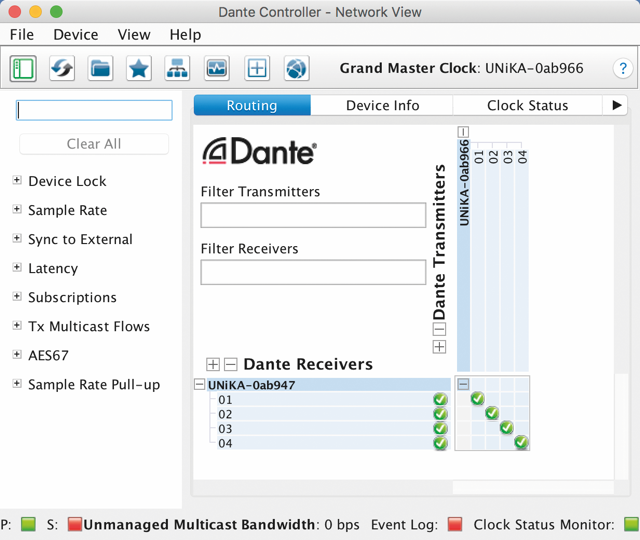Click the red S status indicator
This screenshot has height=540, width=640.
click(75, 524)
